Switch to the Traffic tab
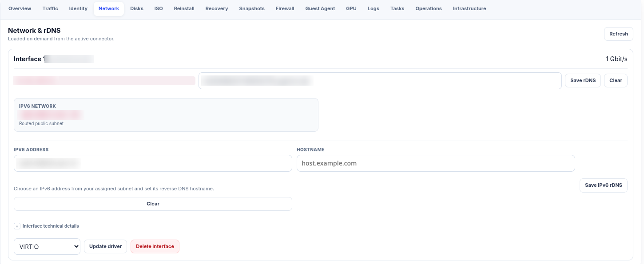The width and height of the screenshot is (644, 264). pyautogui.click(x=50, y=8)
